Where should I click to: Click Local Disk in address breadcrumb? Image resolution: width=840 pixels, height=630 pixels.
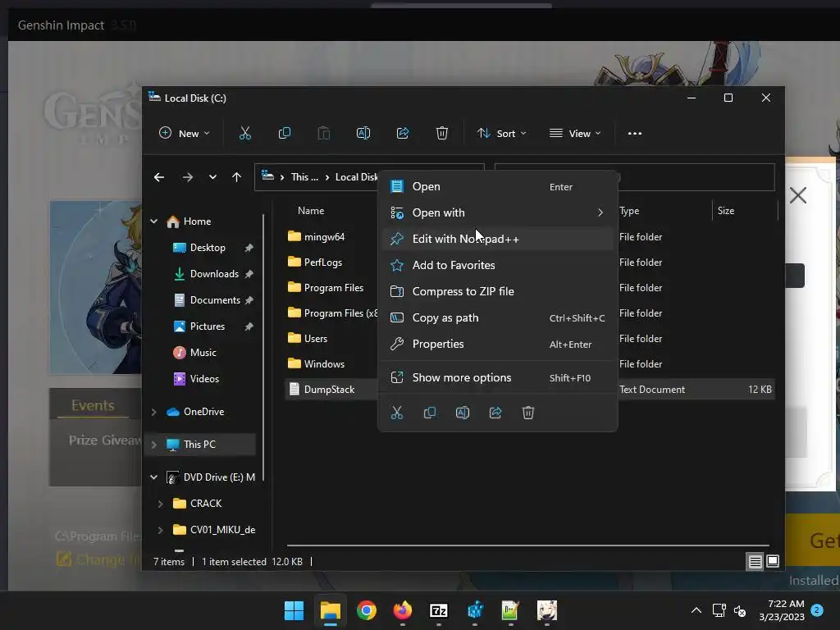[x=356, y=177]
